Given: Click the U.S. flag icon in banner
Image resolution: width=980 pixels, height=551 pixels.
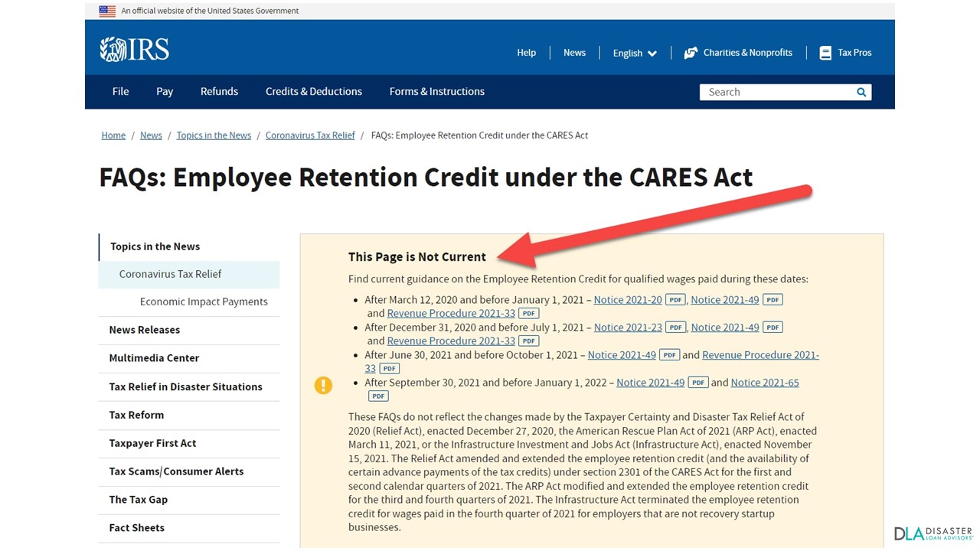Looking at the screenshot, I should click(106, 11).
